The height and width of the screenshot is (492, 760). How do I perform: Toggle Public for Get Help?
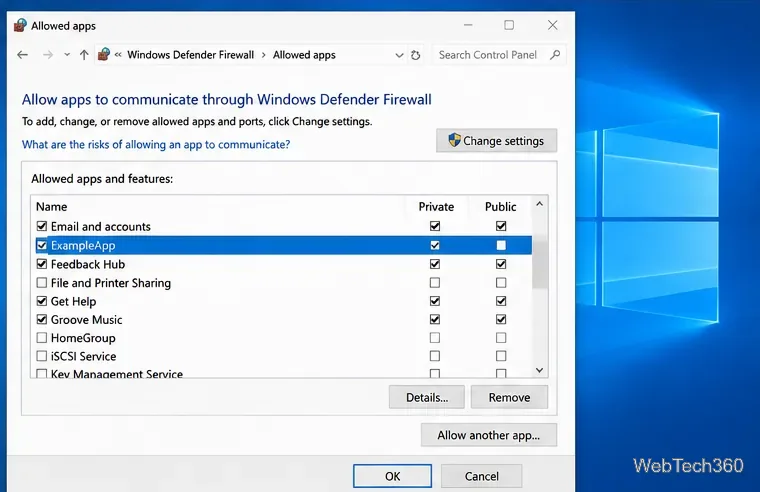501,301
